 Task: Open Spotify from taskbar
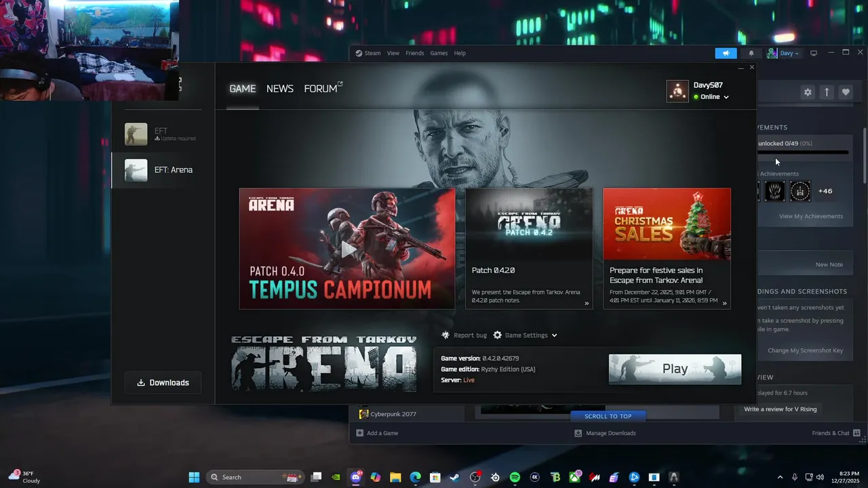tap(515, 477)
